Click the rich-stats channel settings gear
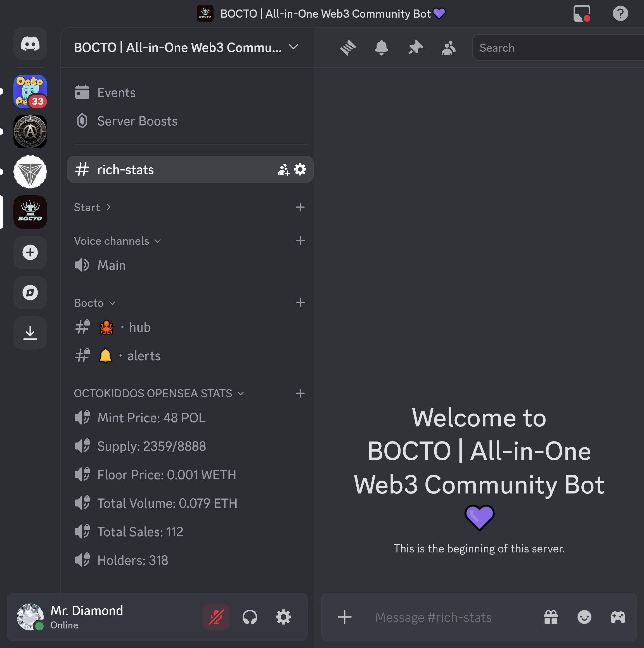This screenshot has height=648, width=644. pos(300,170)
